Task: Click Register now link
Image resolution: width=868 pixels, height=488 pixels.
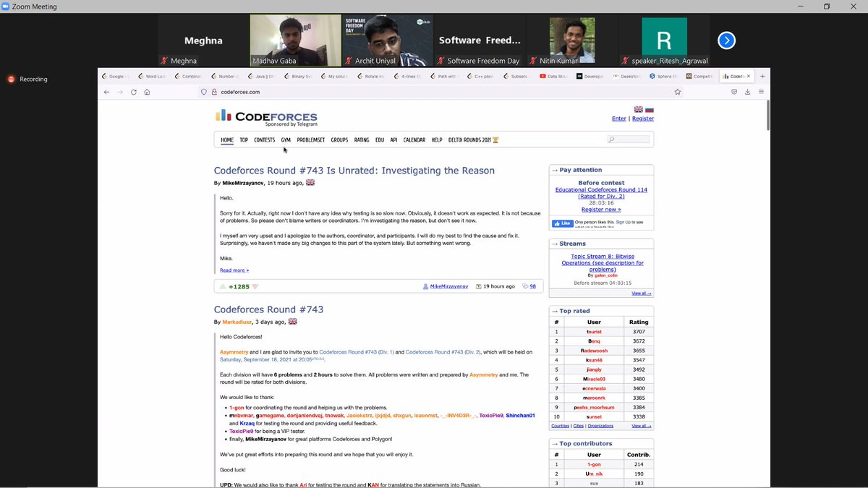Action: [601, 210]
